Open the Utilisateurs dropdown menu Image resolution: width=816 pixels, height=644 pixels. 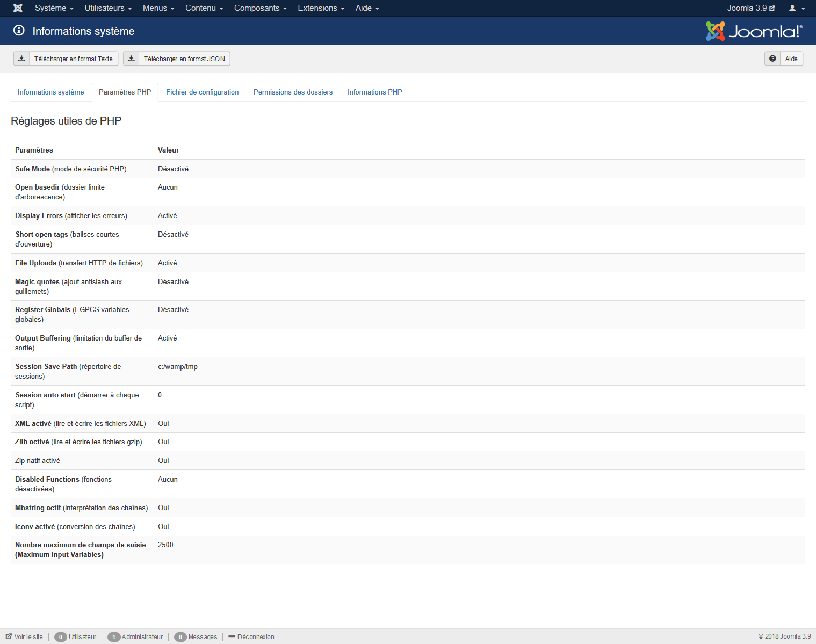[x=108, y=8]
